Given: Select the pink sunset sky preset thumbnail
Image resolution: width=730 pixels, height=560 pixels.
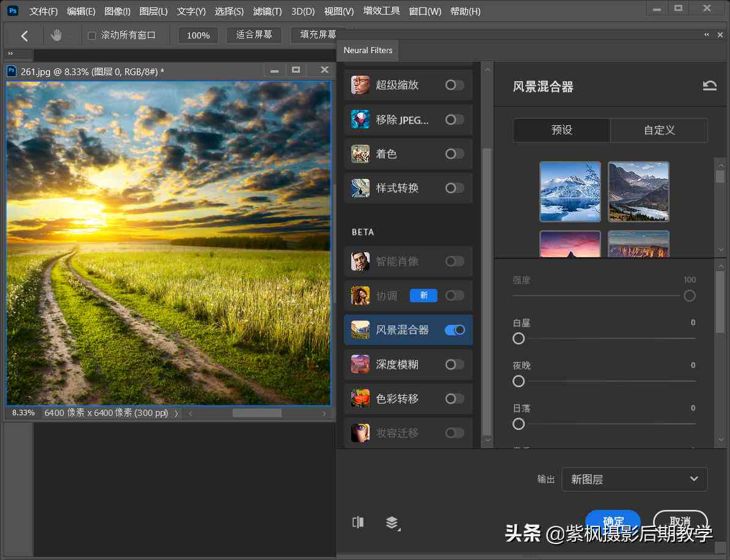Looking at the screenshot, I should coord(571,244).
